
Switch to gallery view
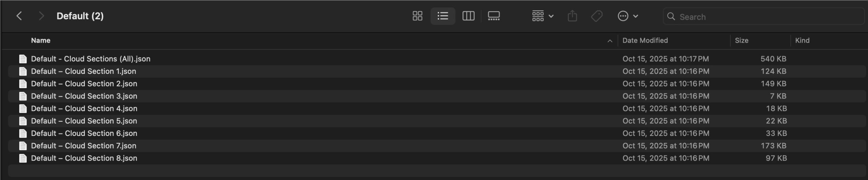[494, 16]
